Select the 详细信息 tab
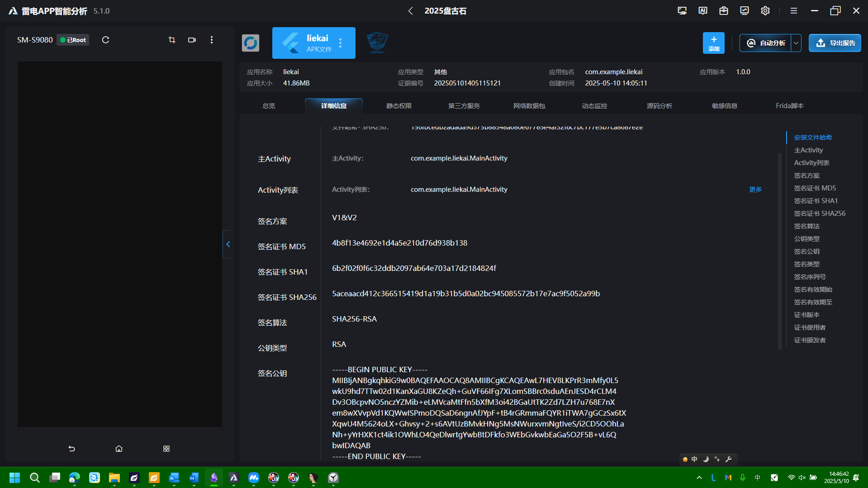The height and width of the screenshot is (488, 868). 334,106
